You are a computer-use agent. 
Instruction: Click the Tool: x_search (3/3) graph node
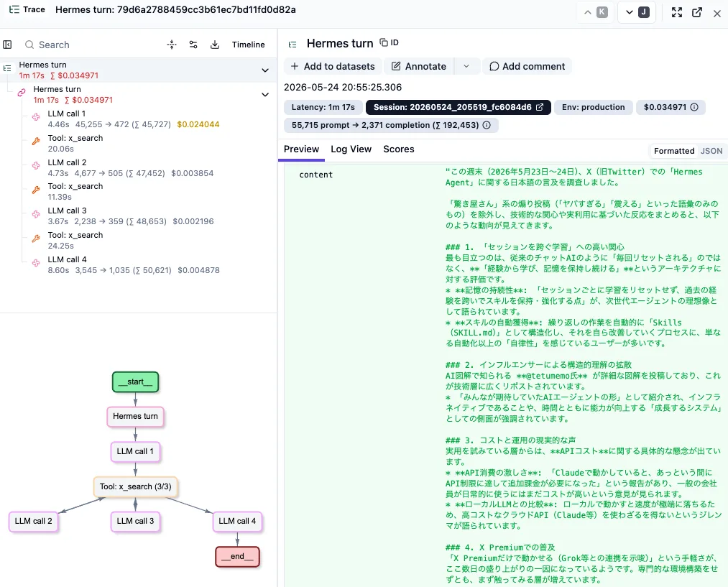pyautogui.click(x=136, y=486)
